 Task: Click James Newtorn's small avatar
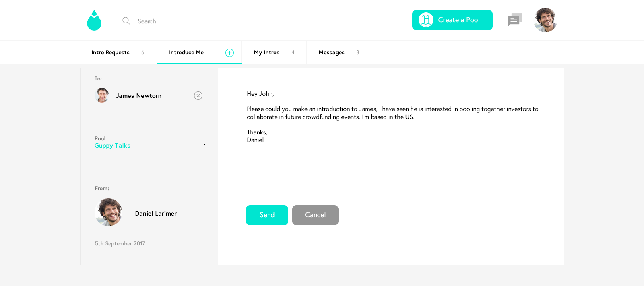102,95
